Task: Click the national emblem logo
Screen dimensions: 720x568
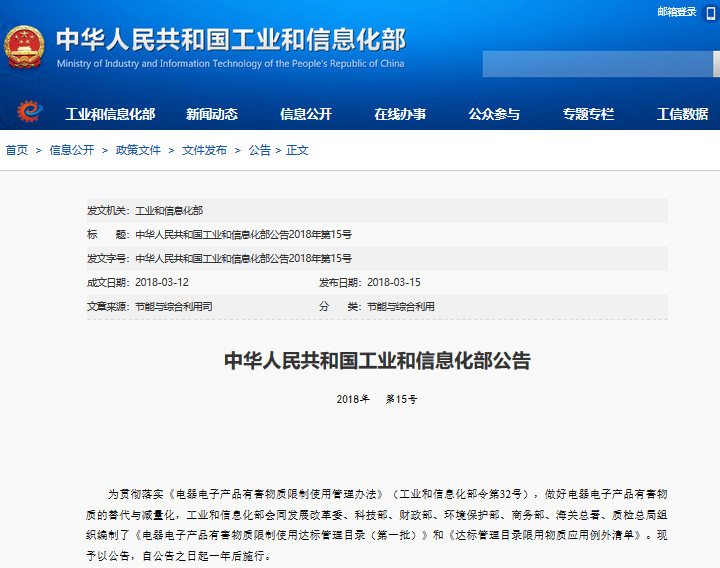Action: point(24,46)
